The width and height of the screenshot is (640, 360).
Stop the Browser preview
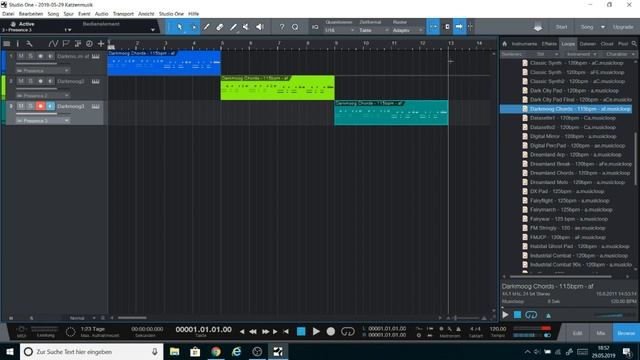coord(518,315)
